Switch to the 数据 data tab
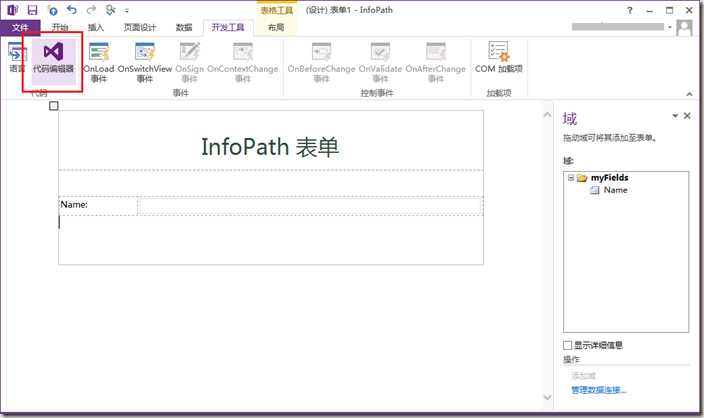This screenshot has height=418, width=704. click(x=184, y=27)
